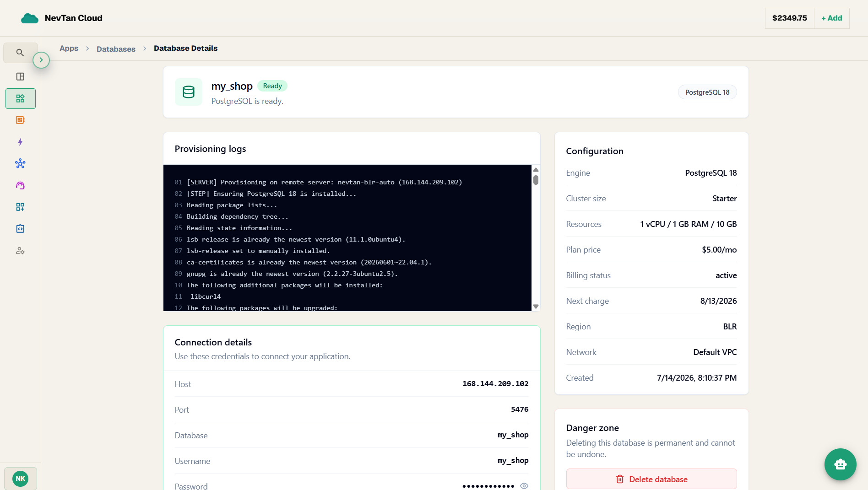868x490 pixels.
Task: Open the user settings sidebar icon
Action: (20, 251)
